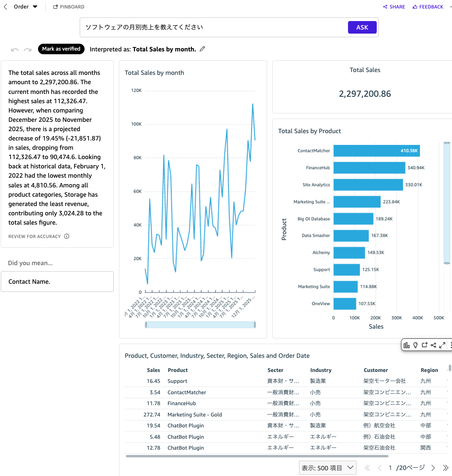Viewport: 452px width, 476px height.
Task: Open the bar chart visual type icon
Action: click(x=407, y=345)
